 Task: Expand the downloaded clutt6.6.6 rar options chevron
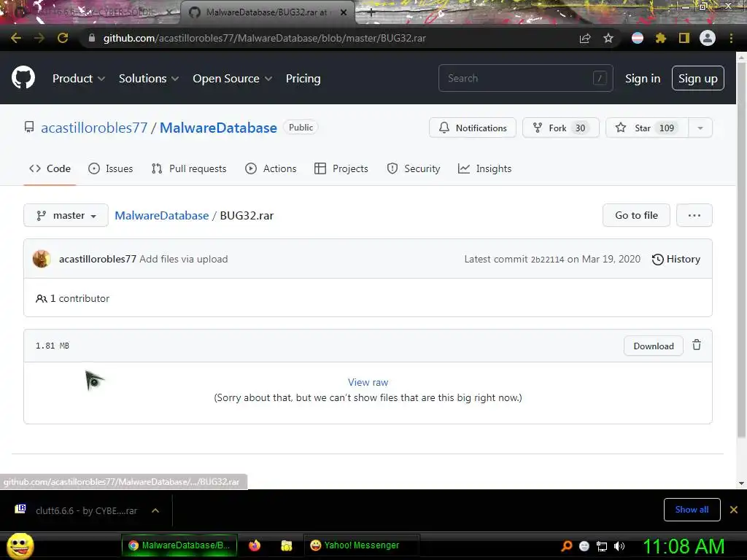(155, 510)
